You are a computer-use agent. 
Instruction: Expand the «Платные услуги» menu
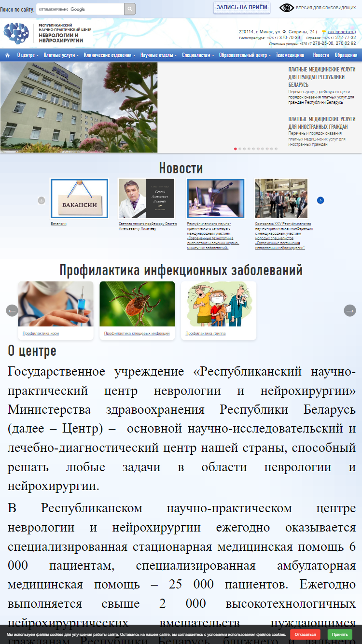[60, 55]
